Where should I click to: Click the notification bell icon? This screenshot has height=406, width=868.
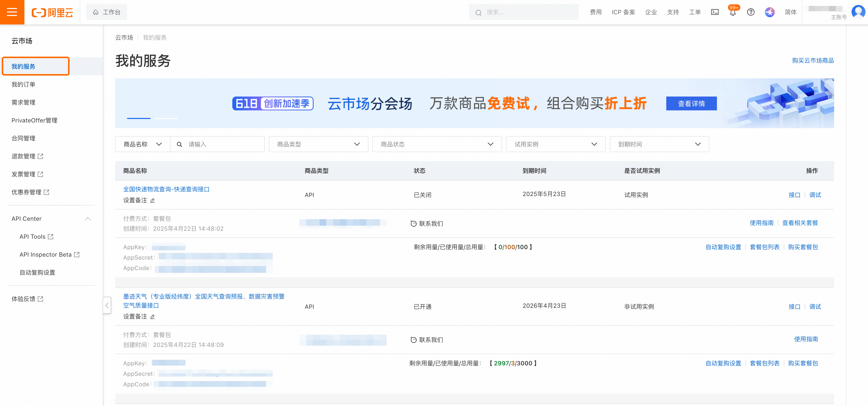pyautogui.click(x=733, y=12)
